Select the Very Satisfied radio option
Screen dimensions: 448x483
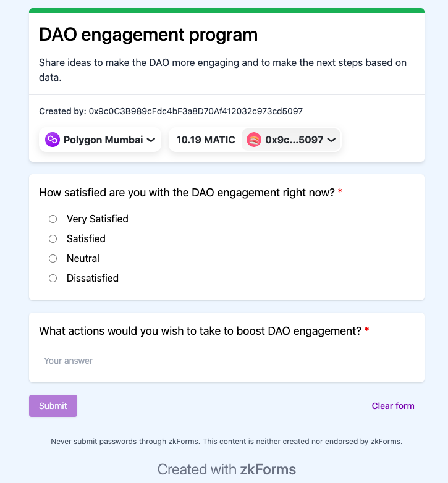click(x=53, y=219)
